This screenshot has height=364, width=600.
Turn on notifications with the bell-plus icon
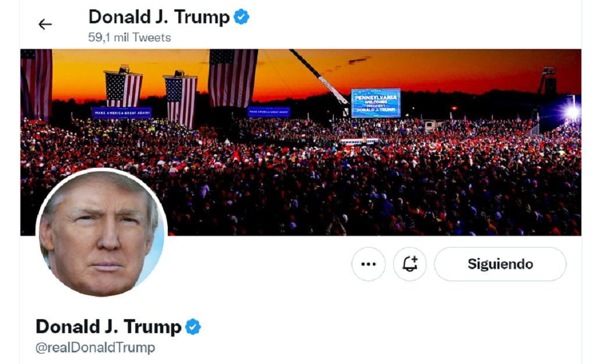410,264
